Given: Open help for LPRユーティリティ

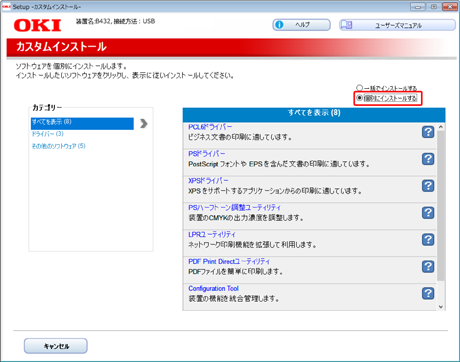Looking at the screenshot, I should coord(428,240).
